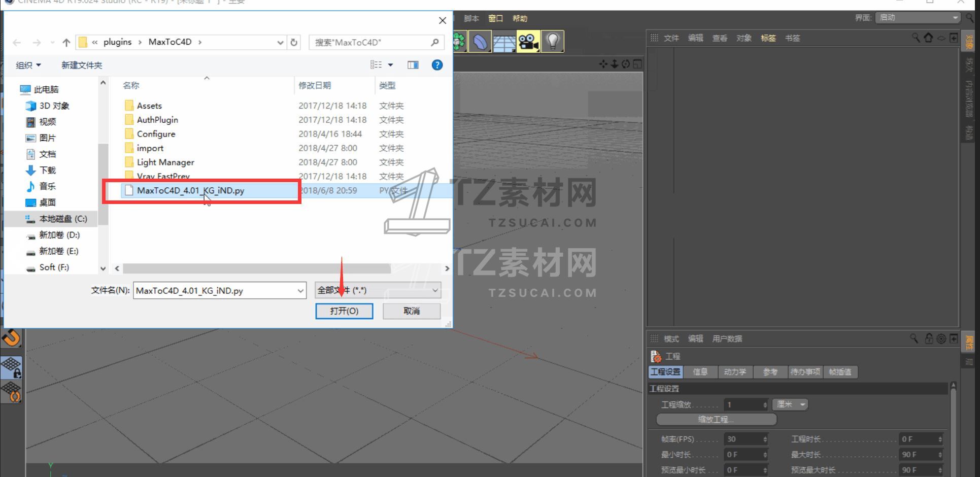Click the viewport pan move icon
Viewport: 980px width, 477px height.
(603, 64)
